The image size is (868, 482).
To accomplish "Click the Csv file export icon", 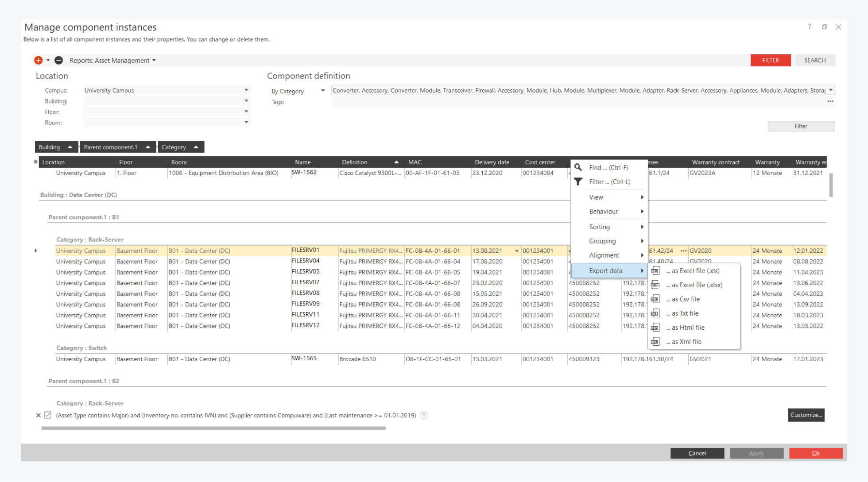I will pos(655,299).
